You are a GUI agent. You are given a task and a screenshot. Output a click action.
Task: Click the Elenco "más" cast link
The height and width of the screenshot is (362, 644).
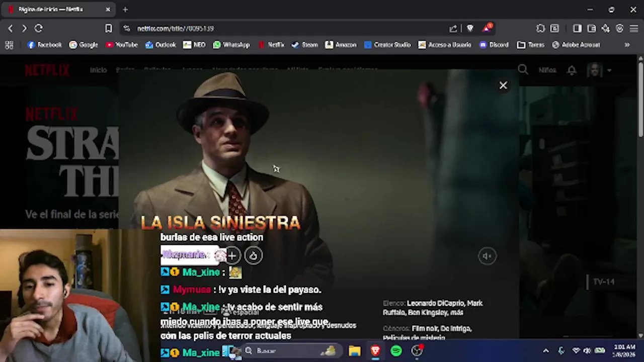tap(456, 313)
